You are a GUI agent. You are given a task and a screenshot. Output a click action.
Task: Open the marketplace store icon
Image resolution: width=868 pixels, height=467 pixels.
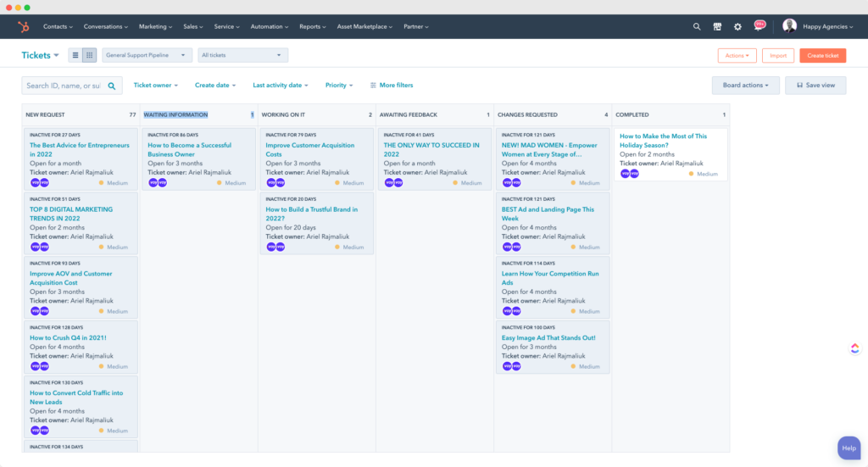(717, 26)
